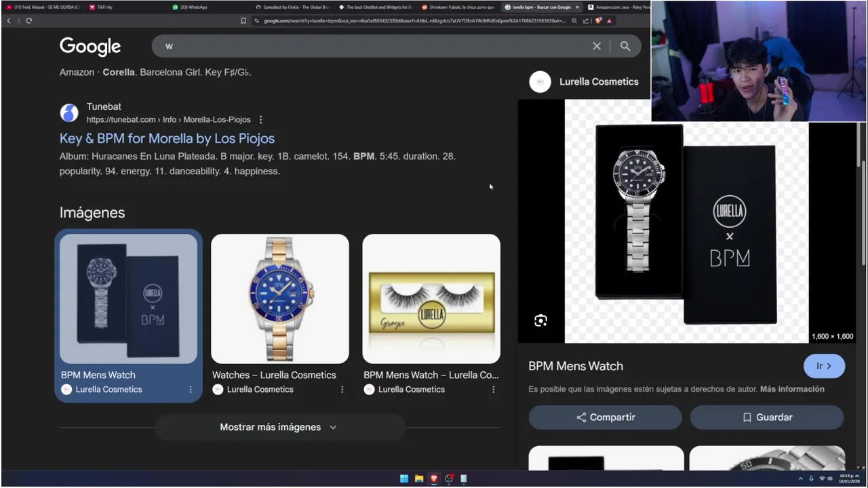Open menu for BPM Mens Watch – Lurella Co... card
This screenshot has width=868, height=488.
(x=493, y=389)
